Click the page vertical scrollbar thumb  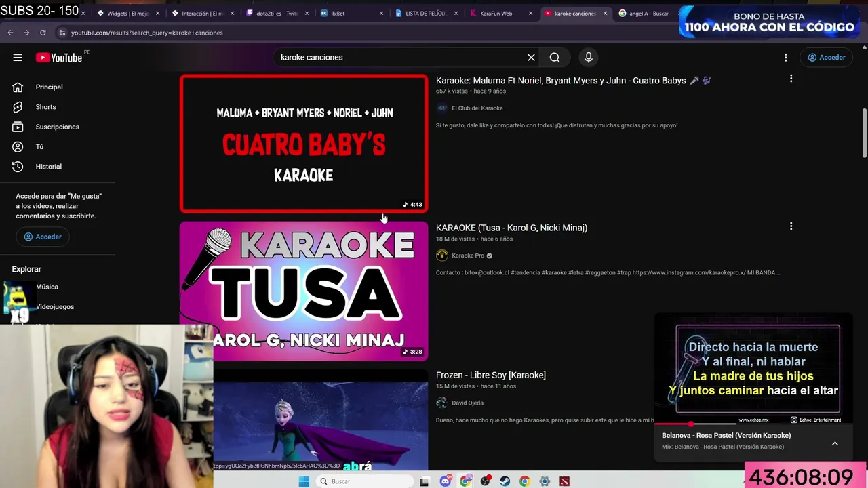[x=864, y=133]
